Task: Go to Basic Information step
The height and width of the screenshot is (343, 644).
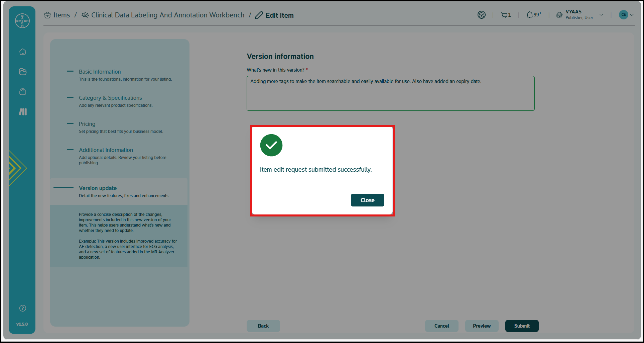Action: pyautogui.click(x=100, y=72)
